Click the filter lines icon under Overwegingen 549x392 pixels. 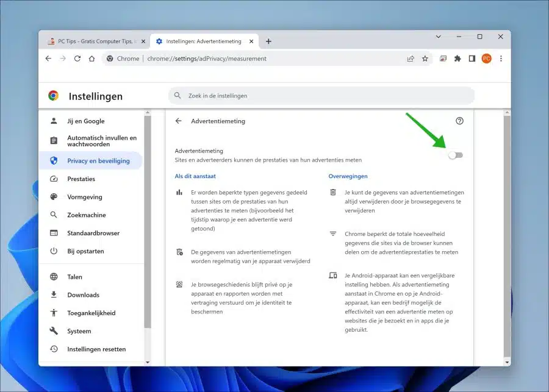[x=333, y=234]
